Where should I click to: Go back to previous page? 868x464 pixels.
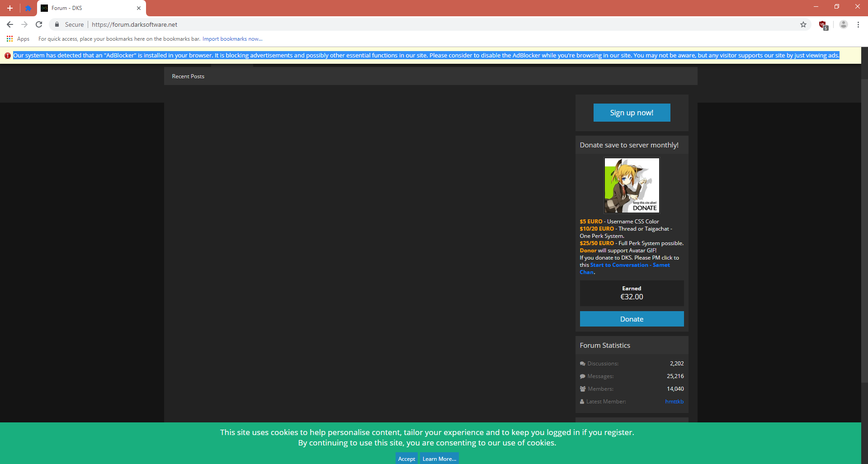point(10,24)
